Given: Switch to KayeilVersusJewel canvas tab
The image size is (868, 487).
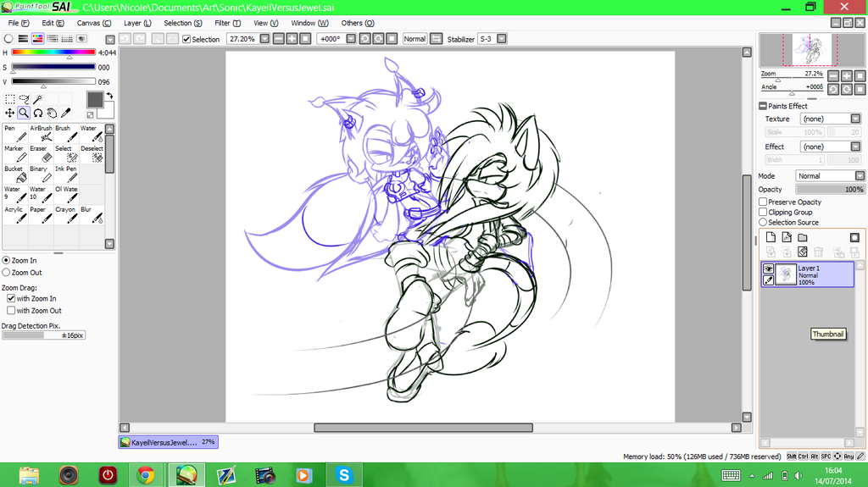Looking at the screenshot, I should [x=169, y=442].
